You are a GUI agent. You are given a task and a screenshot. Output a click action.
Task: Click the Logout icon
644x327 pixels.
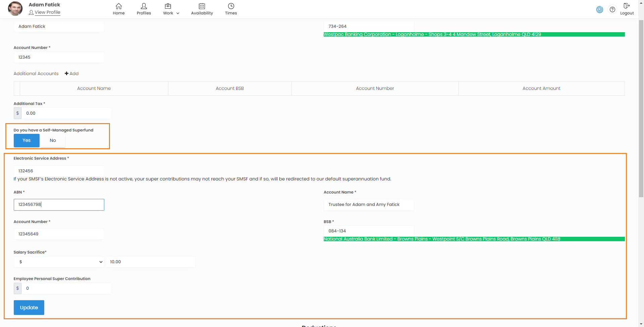[626, 6]
